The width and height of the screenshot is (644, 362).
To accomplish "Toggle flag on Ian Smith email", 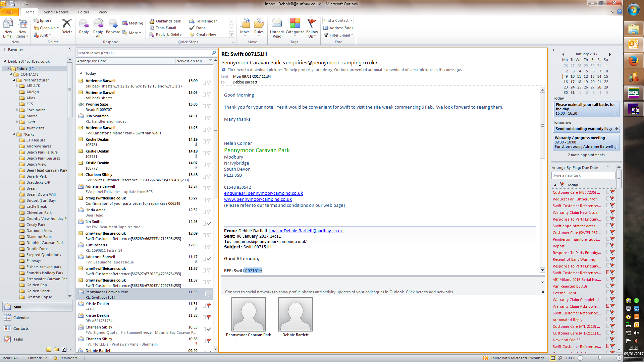I will [x=209, y=224].
